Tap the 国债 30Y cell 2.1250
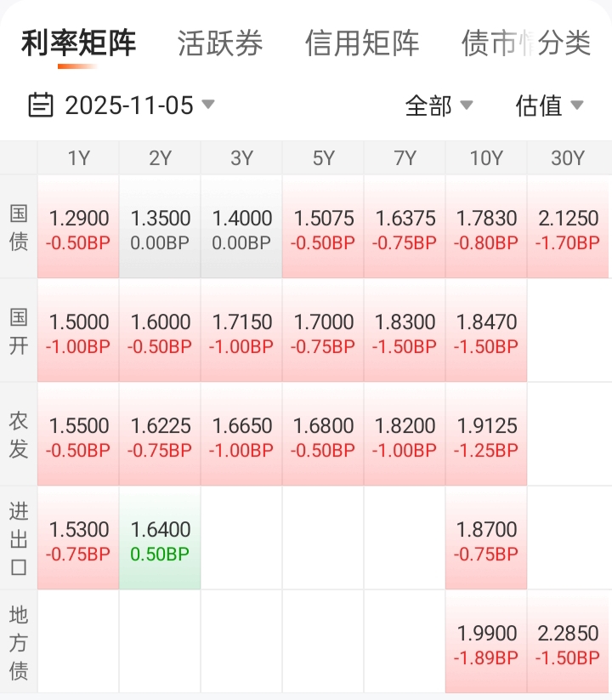 (x=568, y=228)
